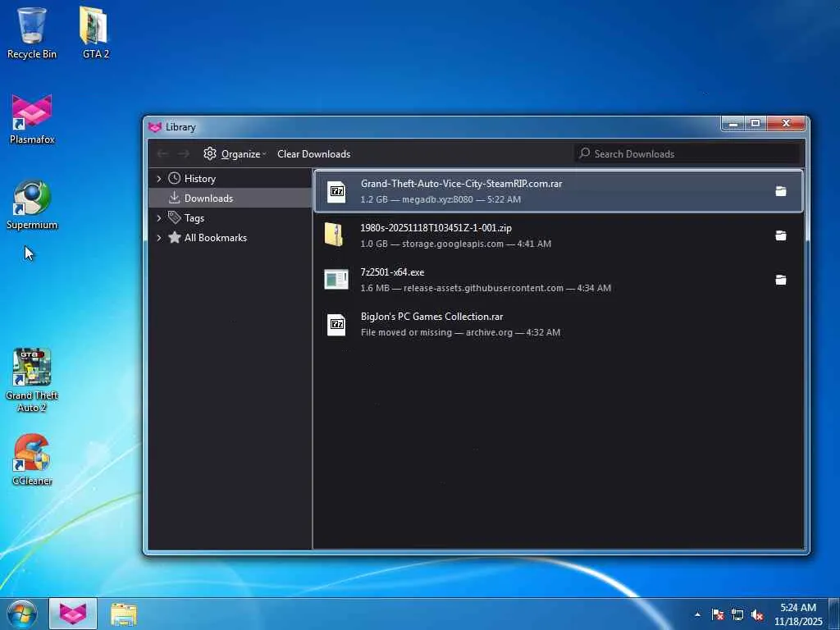Show hidden tray icons arrow

(697, 614)
